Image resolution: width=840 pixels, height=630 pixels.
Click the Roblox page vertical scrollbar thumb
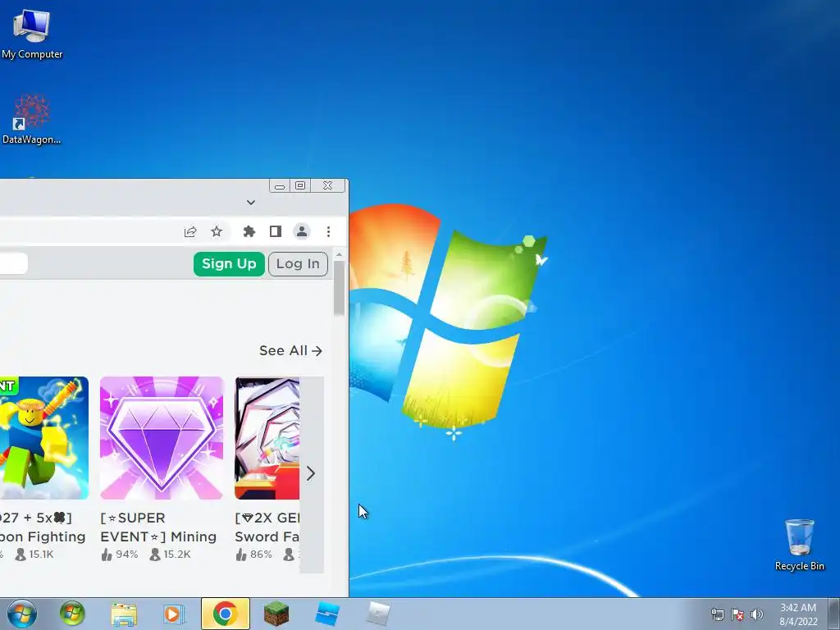pyautogui.click(x=339, y=288)
